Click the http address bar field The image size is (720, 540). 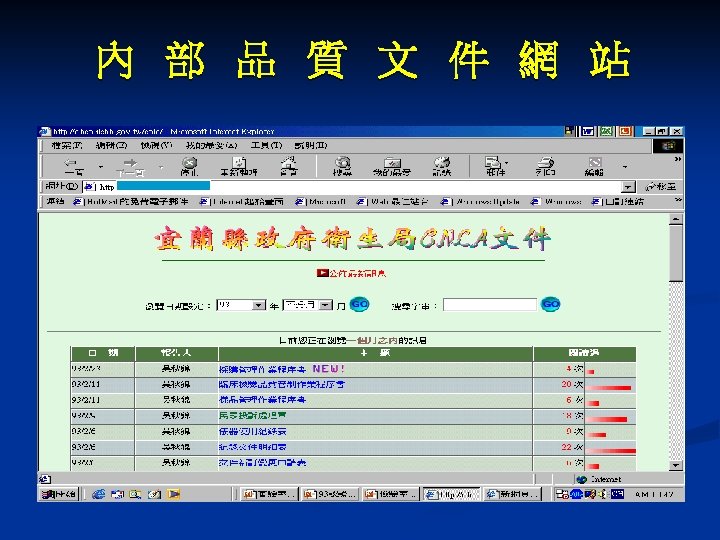[354, 186]
